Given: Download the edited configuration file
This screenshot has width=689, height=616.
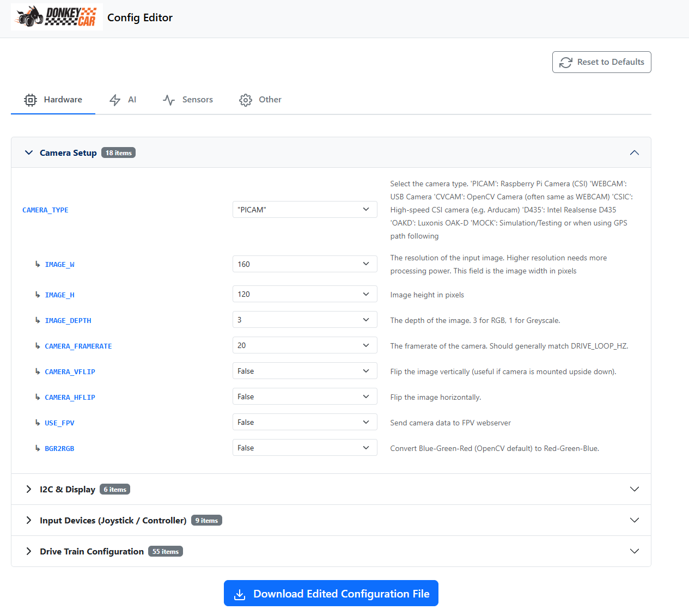Looking at the screenshot, I should (x=331, y=593).
